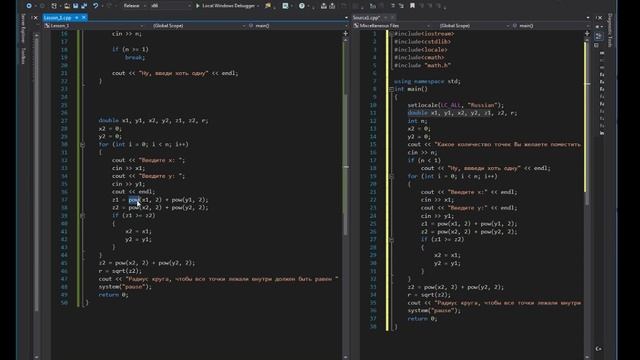640x360 pixels.
Task: Close the Lesson_1.cpp tab
Action: coord(84,18)
